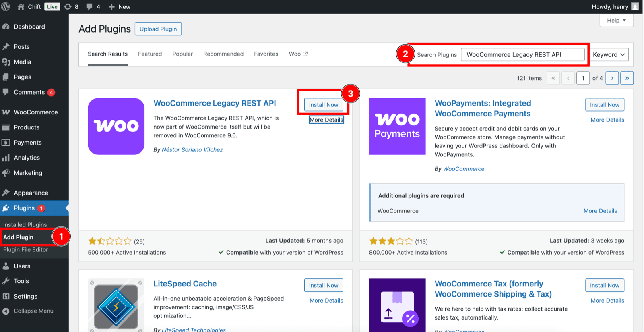Open More Details beside WooPayments Install Now
The width and height of the screenshot is (644, 332).
(607, 120)
